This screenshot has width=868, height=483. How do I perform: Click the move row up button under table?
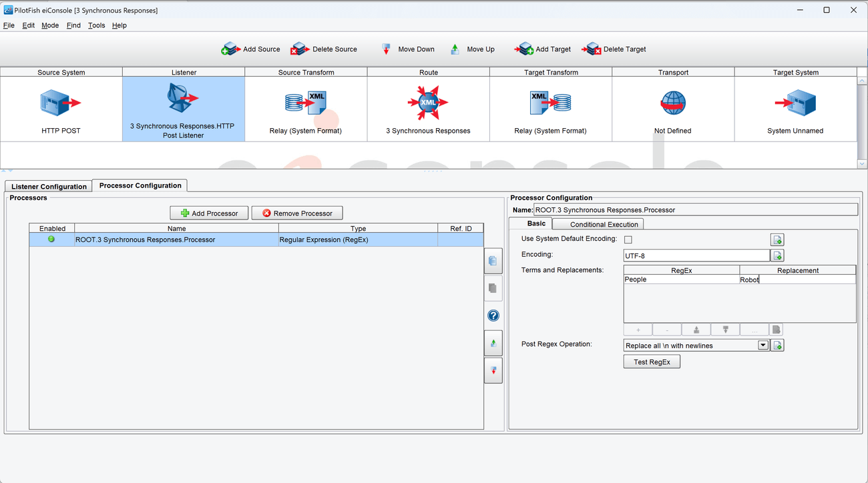[x=696, y=330]
